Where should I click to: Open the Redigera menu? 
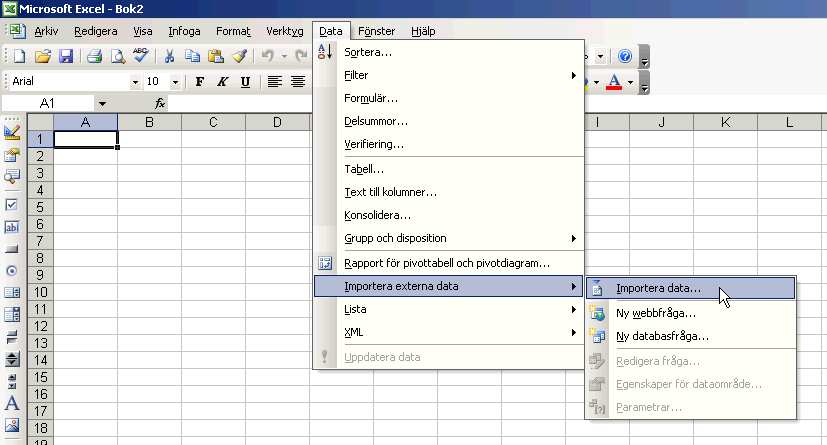[x=95, y=31]
